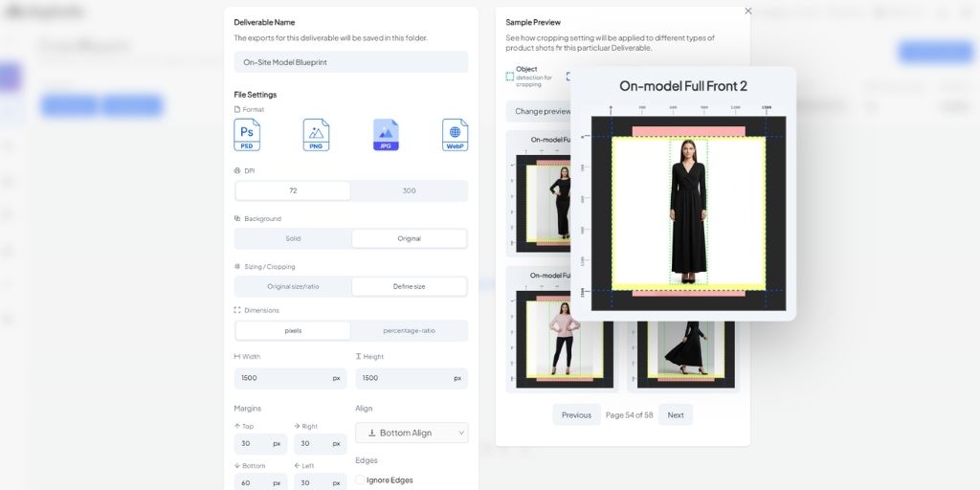Image resolution: width=980 pixels, height=490 pixels.
Task: Click the Height value field
Action: pos(412,378)
